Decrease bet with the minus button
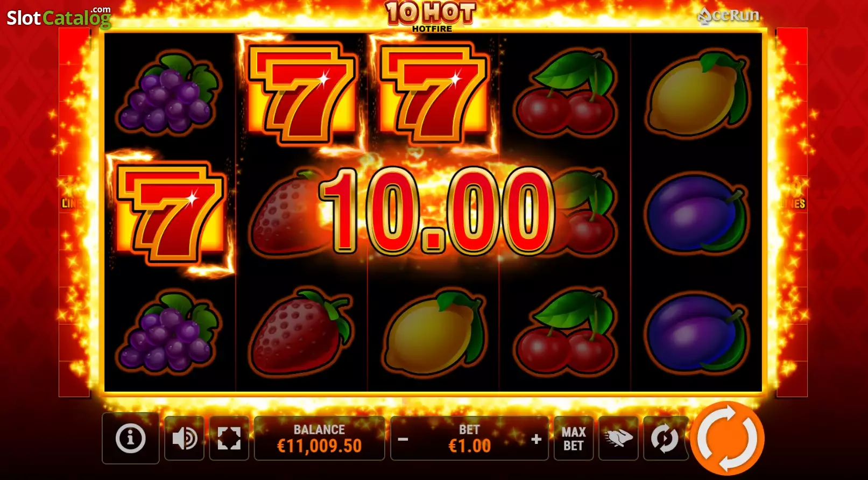This screenshot has height=480, width=868. [403, 439]
